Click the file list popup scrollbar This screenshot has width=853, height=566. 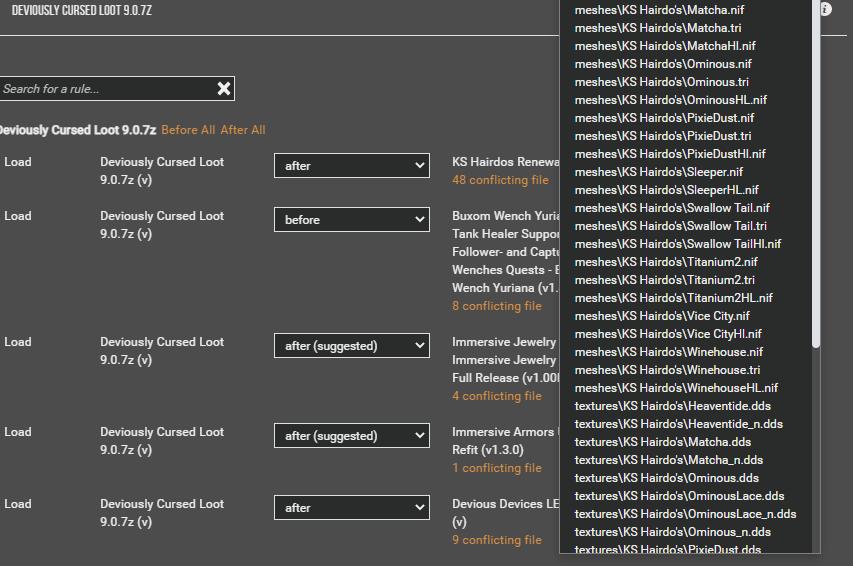815,174
